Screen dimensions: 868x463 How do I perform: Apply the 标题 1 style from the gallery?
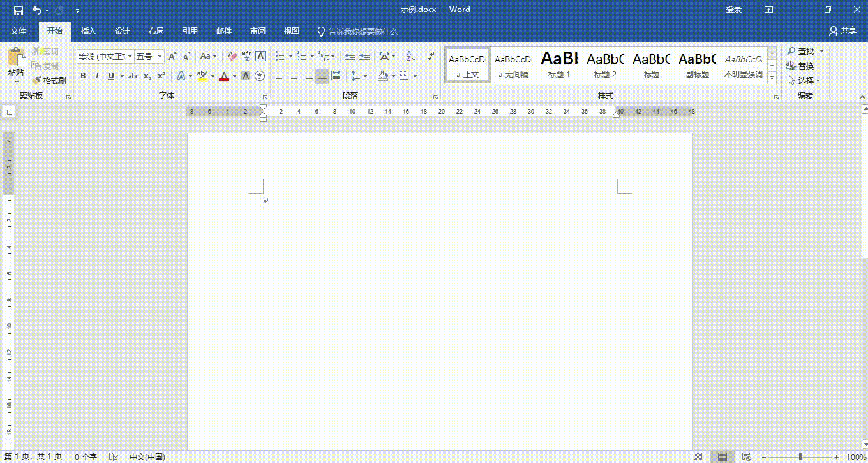coord(560,65)
